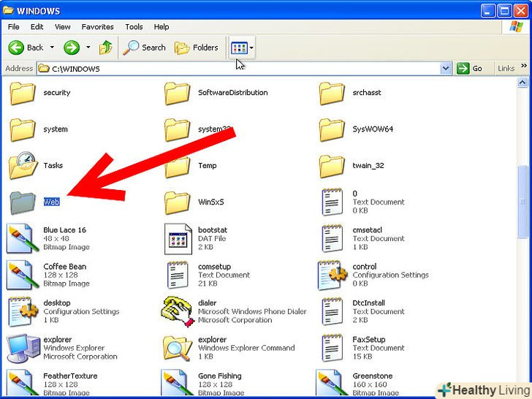This screenshot has height=399, width=532.
Task: Select the bootstat DAT file icon
Action: pos(178,238)
